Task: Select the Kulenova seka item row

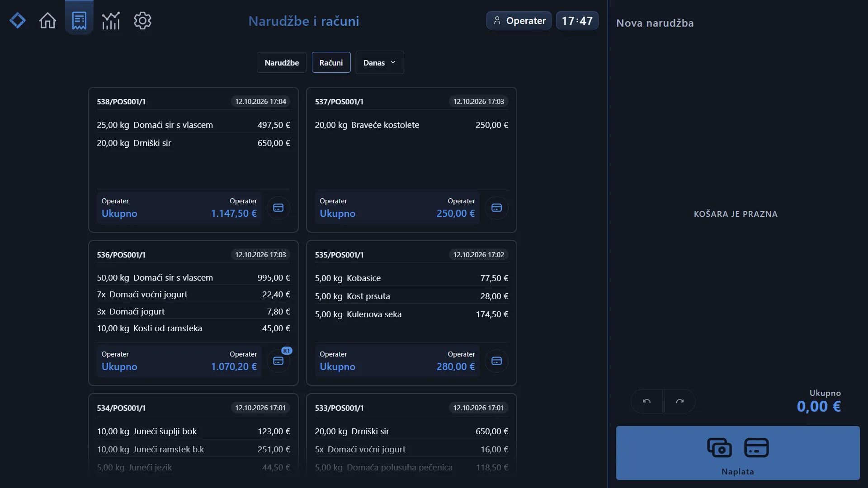Action: [411, 314]
